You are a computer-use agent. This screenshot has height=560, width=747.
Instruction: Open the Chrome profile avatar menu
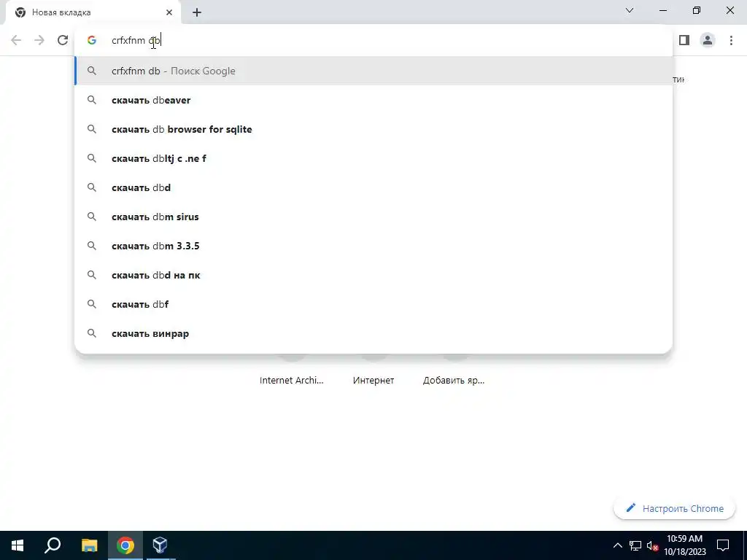click(x=708, y=41)
